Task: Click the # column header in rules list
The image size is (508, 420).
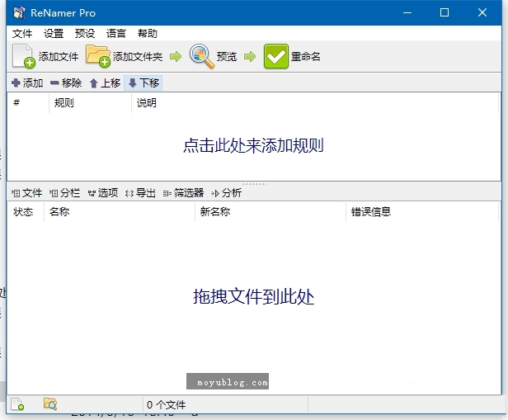Action: 28,103
